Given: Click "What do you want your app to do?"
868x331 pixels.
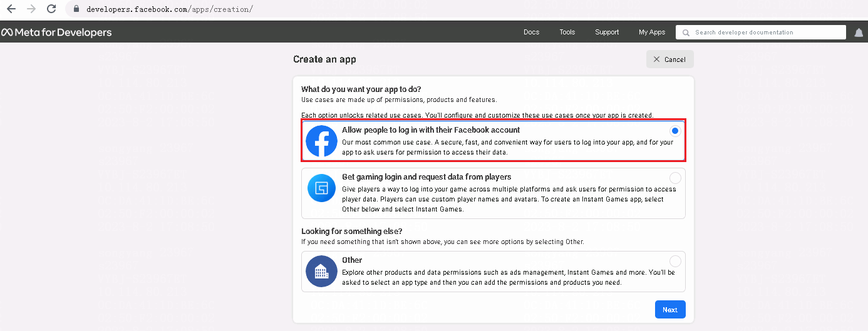Looking at the screenshot, I should (x=362, y=89).
